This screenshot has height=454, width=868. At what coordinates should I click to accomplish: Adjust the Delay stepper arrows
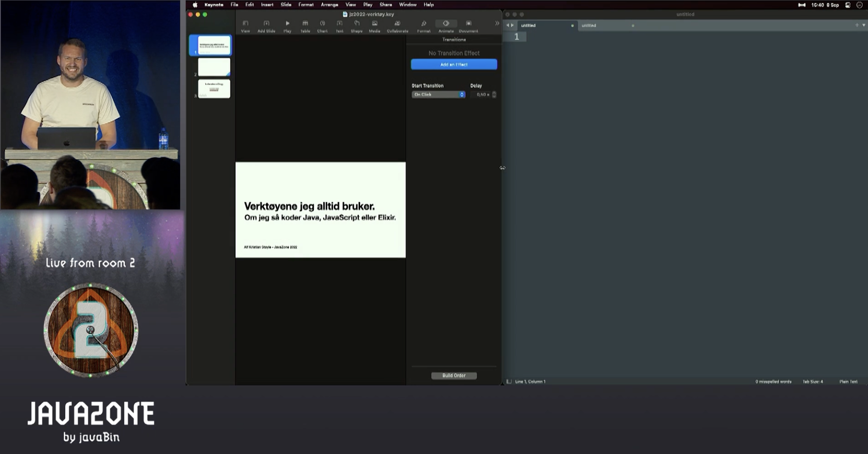tap(494, 94)
